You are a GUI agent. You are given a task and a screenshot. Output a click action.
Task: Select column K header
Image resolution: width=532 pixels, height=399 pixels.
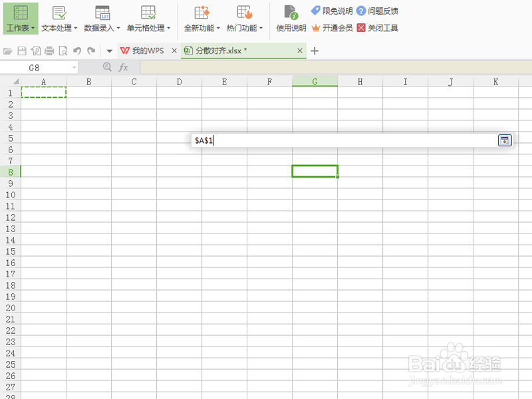495,81
